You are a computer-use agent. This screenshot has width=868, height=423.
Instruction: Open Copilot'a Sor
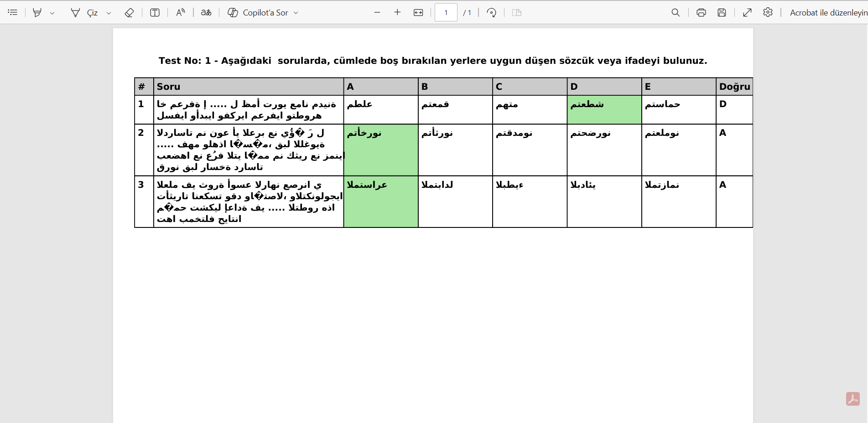pyautogui.click(x=258, y=12)
